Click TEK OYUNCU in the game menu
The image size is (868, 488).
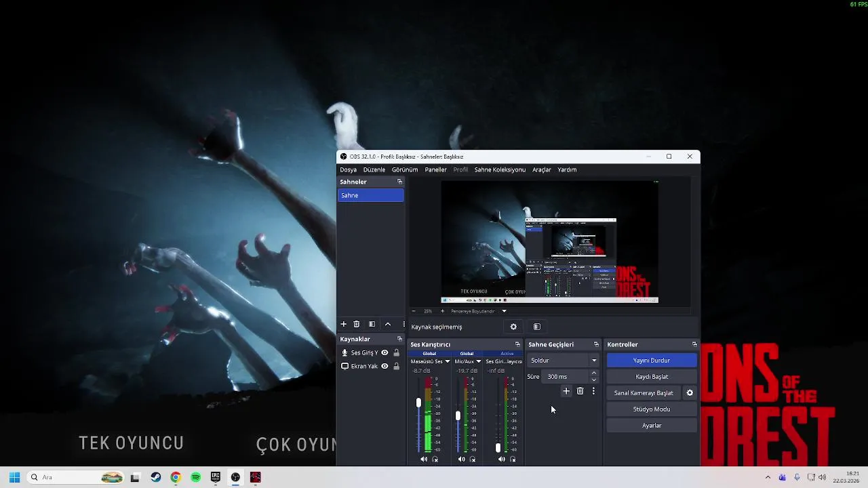[132, 443]
